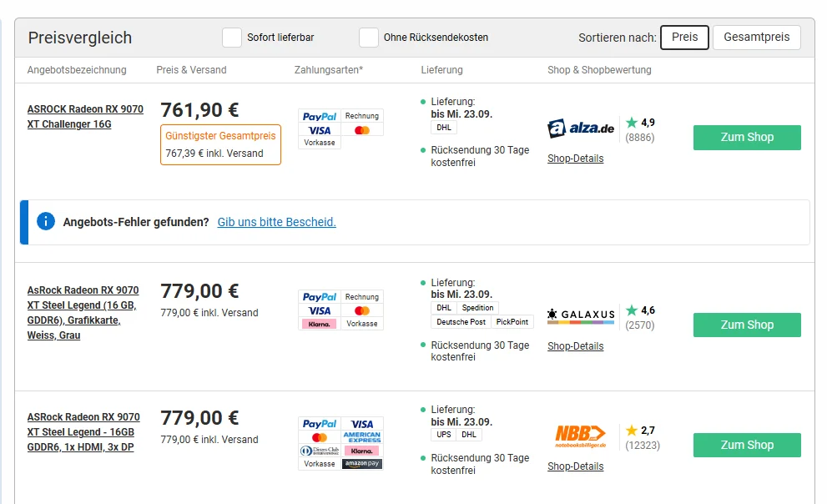Open Shop-Details for alza.de
The width and height of the screenshot is (827, 504).
click(x=576, y=159)
